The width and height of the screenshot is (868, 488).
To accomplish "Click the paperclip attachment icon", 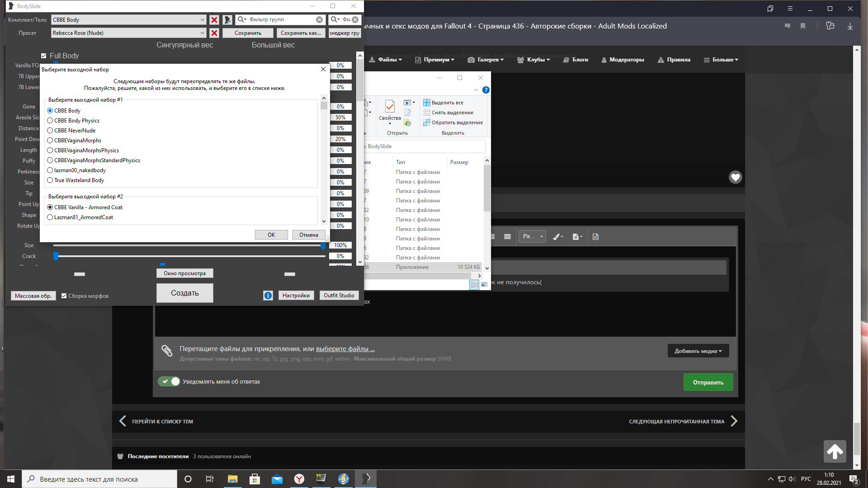I will (x=167, y=351).
